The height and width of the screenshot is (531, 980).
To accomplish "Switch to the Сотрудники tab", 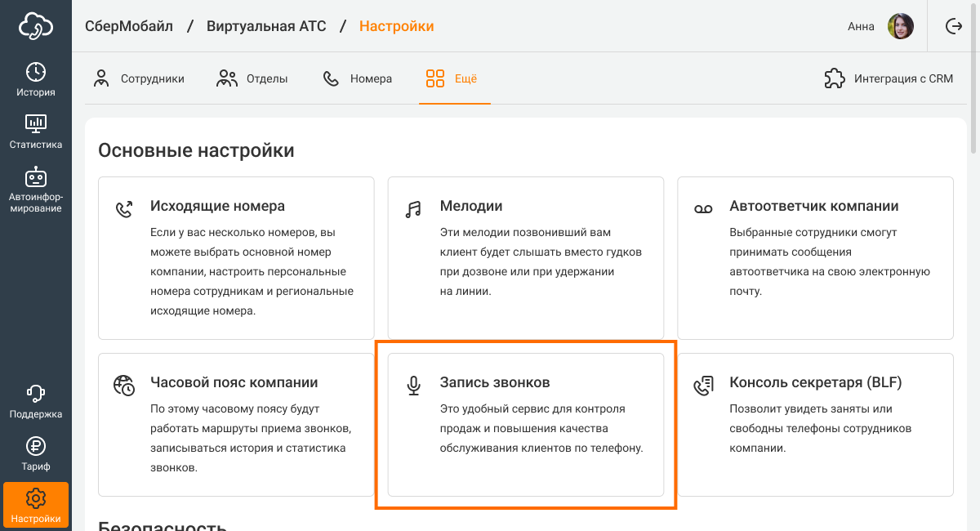I will pos(139,79).
